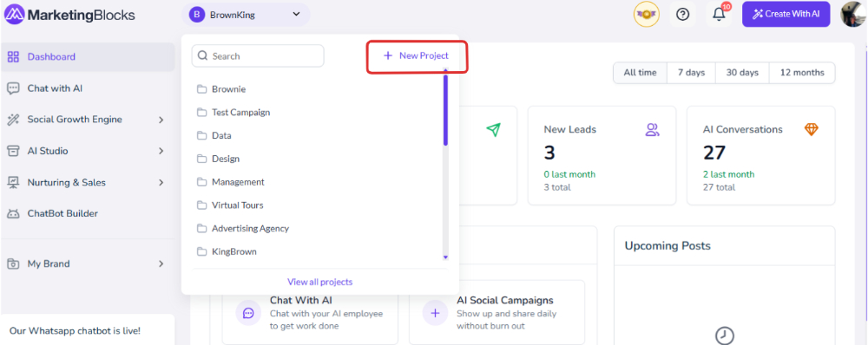
Task: Open the notifications bell icon
Action: pos(719,15)
